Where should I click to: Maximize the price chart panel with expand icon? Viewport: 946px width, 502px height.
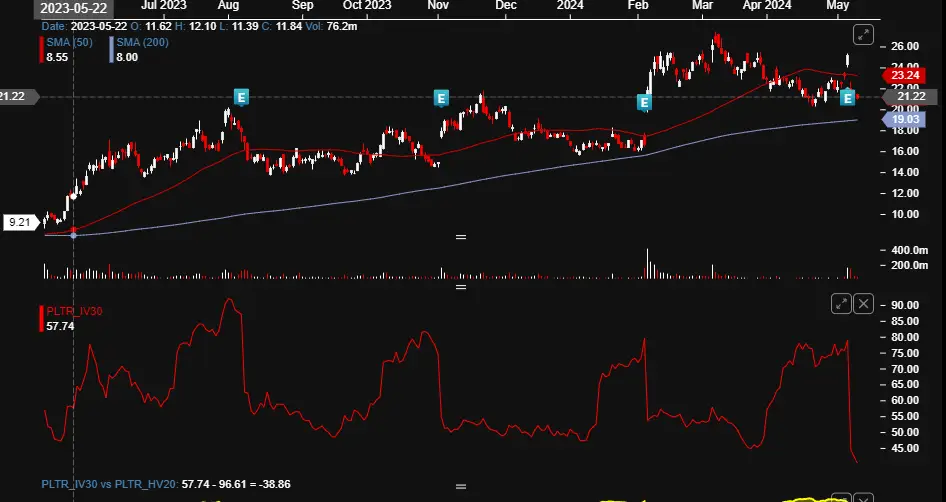(863, 35)
